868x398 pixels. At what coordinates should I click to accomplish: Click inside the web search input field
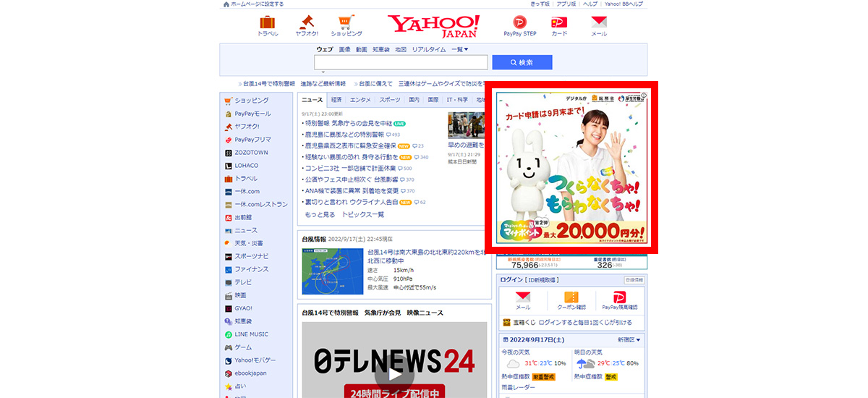click(401, 62)
